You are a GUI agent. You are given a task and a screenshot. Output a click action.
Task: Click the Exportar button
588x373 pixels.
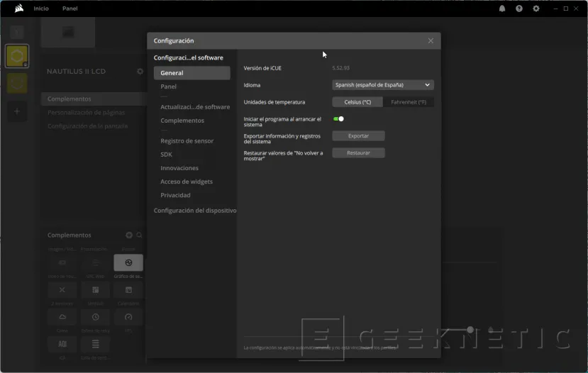coord(358,135)
